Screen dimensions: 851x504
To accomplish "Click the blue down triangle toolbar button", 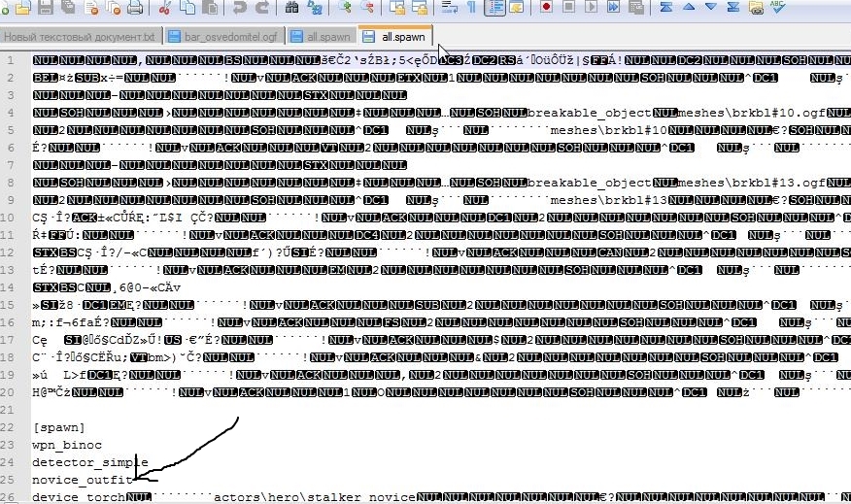I will coord(710,8).
